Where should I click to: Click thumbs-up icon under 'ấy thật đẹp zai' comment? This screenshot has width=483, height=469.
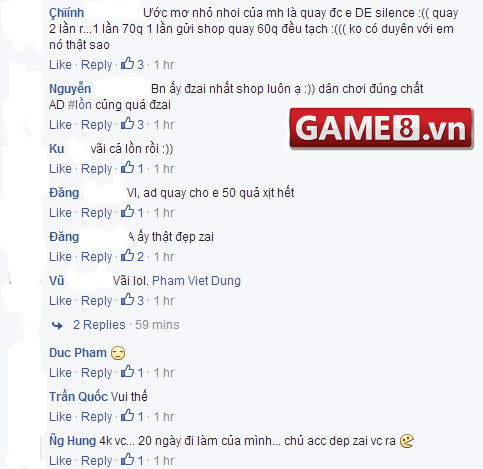[x=127, y=255]
